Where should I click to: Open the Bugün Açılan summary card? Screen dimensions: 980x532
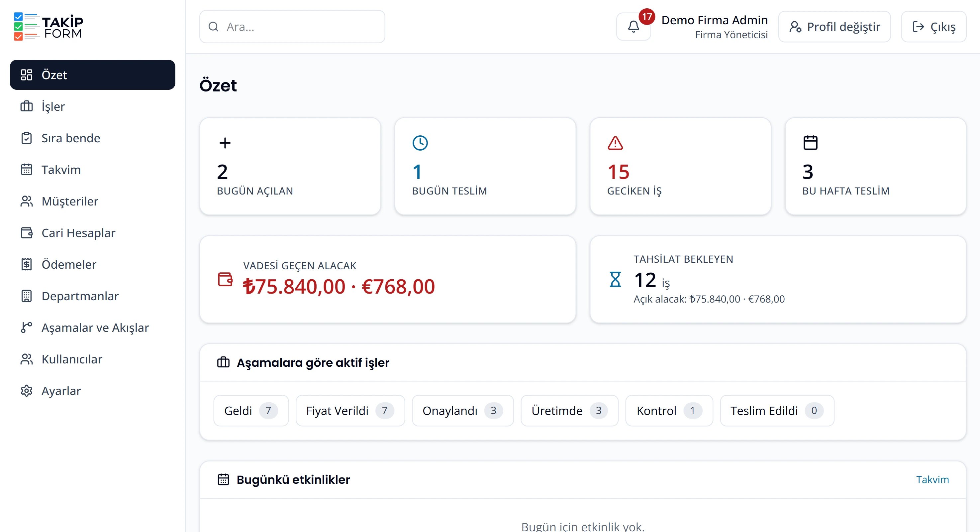click(290, 167)
